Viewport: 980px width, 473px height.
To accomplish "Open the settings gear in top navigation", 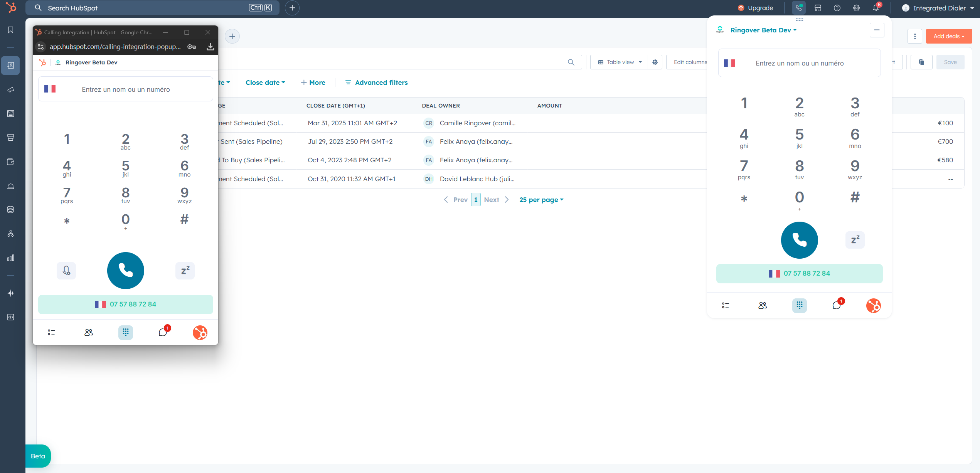I will pos(856,8).
